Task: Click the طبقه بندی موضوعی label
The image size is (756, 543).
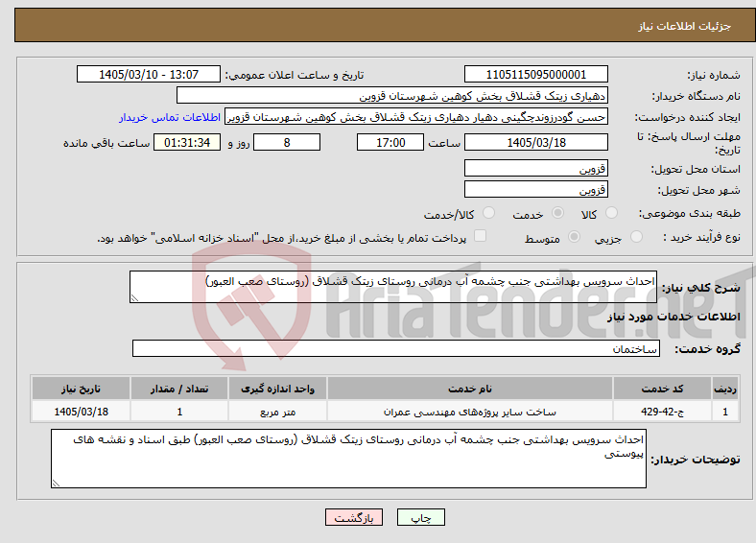Action: (690, 213)
